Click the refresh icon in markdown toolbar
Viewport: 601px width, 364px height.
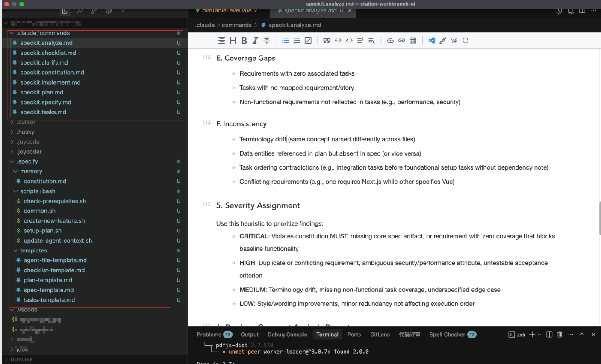pyautogui.click(x=465, y=41)
